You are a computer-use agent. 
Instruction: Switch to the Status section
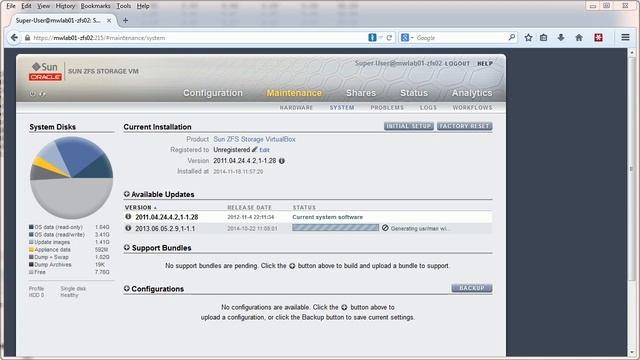coord(414,93)
